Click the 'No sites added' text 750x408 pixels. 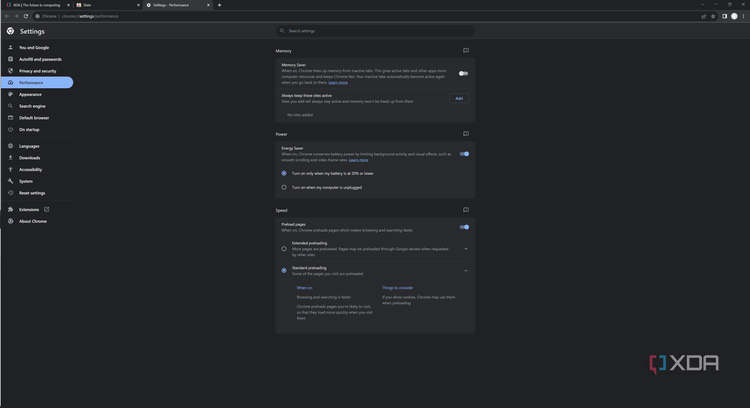pos(300,115)
